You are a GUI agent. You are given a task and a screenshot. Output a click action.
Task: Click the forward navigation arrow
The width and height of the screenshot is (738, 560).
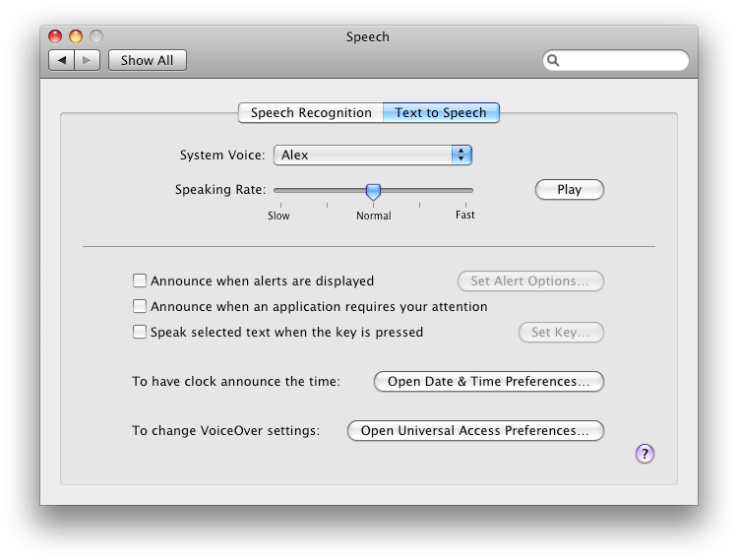[87, 60]
